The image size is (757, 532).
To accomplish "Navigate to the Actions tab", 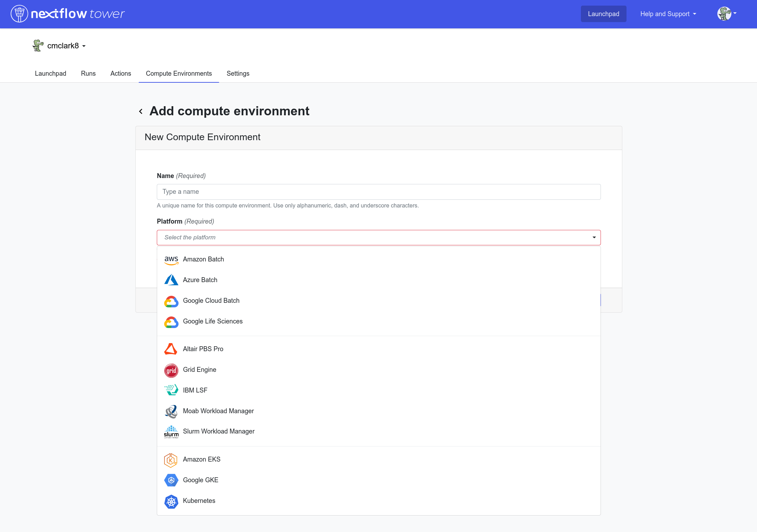I will [120, 73].
